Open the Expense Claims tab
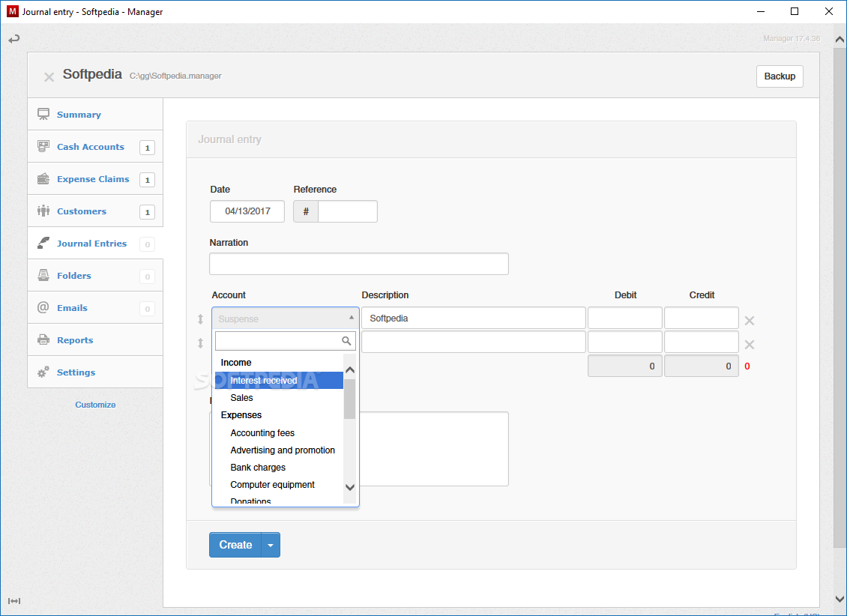This screenshot has height=616, width=847. (x=95, y=178)
